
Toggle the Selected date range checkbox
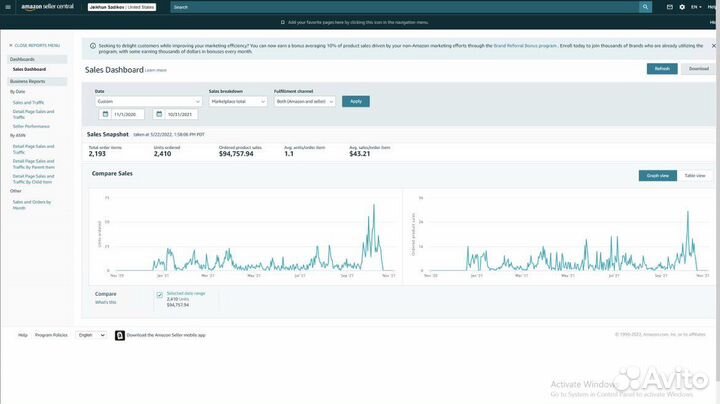coord(160,294)
